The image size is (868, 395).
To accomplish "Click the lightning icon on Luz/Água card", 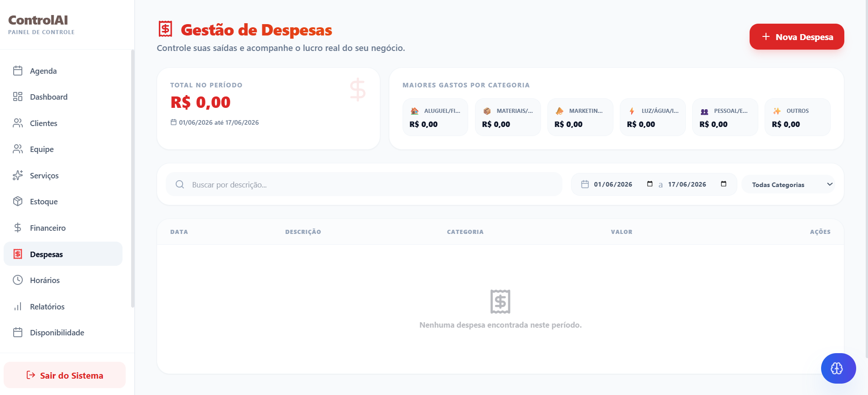I will tap(632, 111).
